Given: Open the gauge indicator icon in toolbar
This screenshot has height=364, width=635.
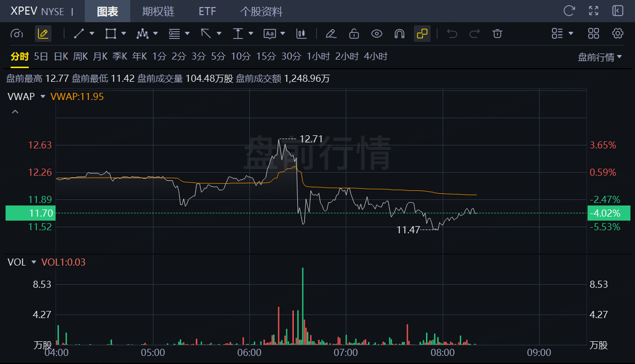Looking at the screenshot, I should point(17,34).
